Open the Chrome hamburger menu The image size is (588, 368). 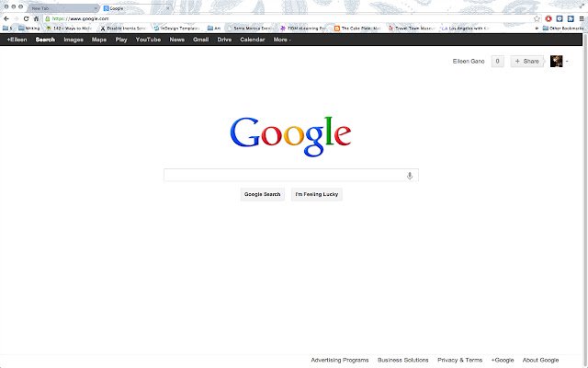click(x=582, y=18)
